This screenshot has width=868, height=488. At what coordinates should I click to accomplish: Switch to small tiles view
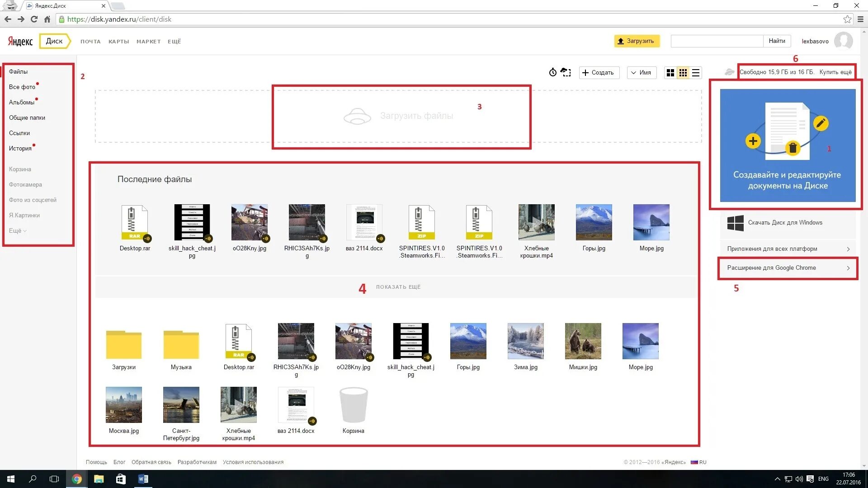(683, 73)
